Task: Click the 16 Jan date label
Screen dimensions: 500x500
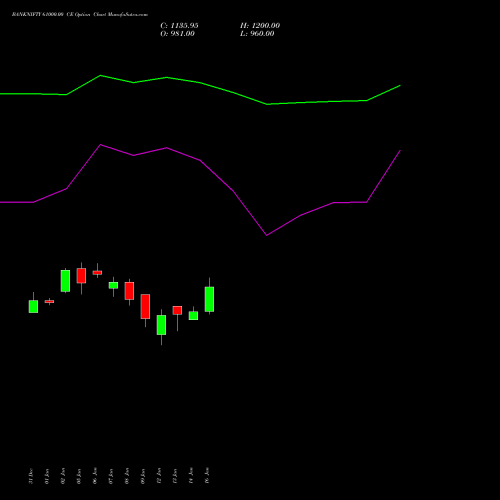Action: (207, 476)
